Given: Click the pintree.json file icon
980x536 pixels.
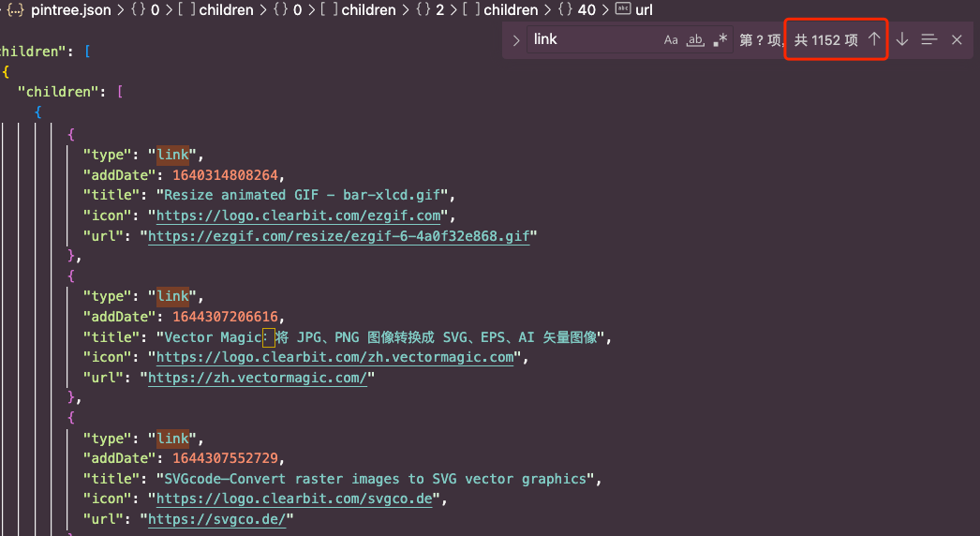Looking at the screenshot, I should [15, 10].
